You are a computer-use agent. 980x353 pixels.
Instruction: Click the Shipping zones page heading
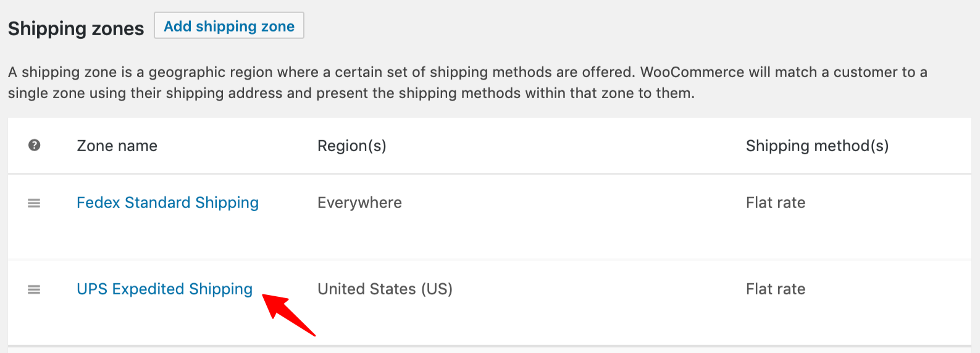pyautogui.click(x=76, y=28)
